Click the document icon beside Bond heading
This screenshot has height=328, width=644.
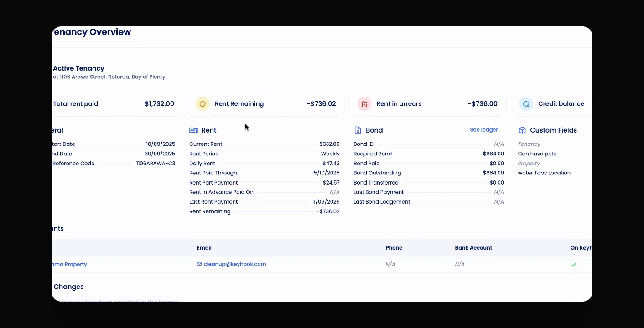point(358,130)
